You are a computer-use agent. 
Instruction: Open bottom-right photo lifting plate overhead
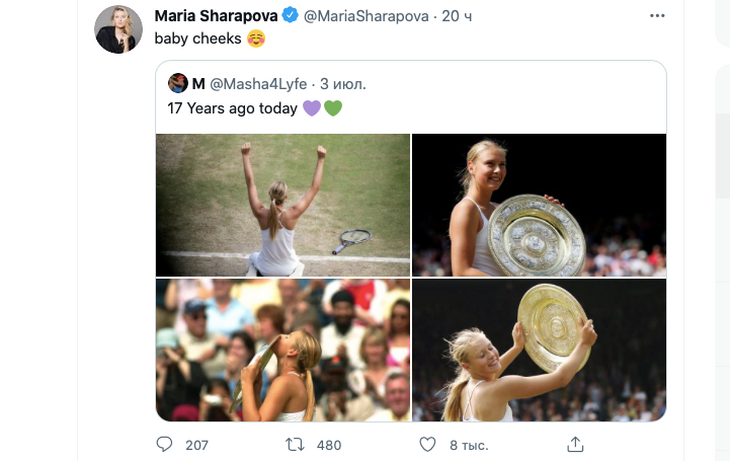(x=539, y=350)
